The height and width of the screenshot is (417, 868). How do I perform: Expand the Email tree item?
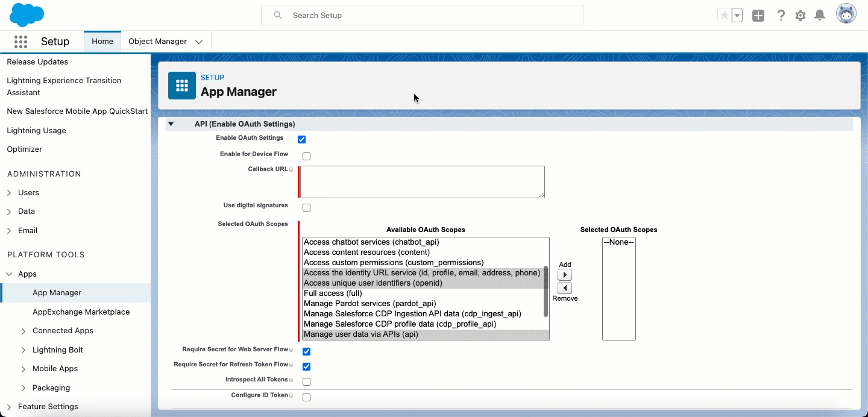9,231
